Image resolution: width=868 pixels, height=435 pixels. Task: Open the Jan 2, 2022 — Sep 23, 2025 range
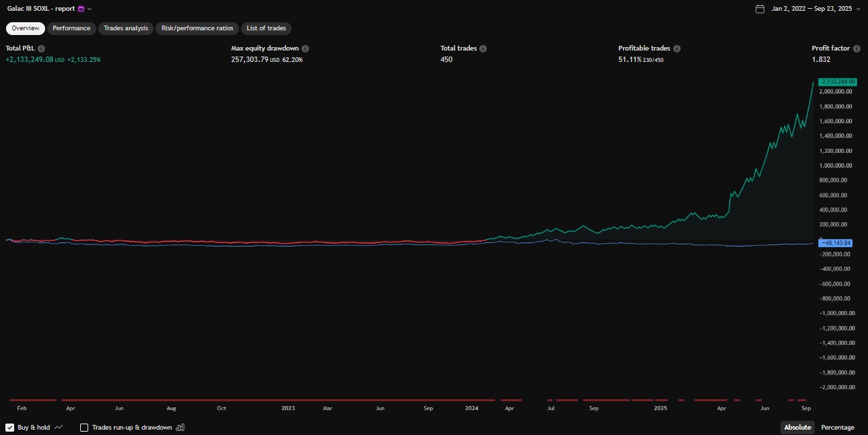coord(811,9)
